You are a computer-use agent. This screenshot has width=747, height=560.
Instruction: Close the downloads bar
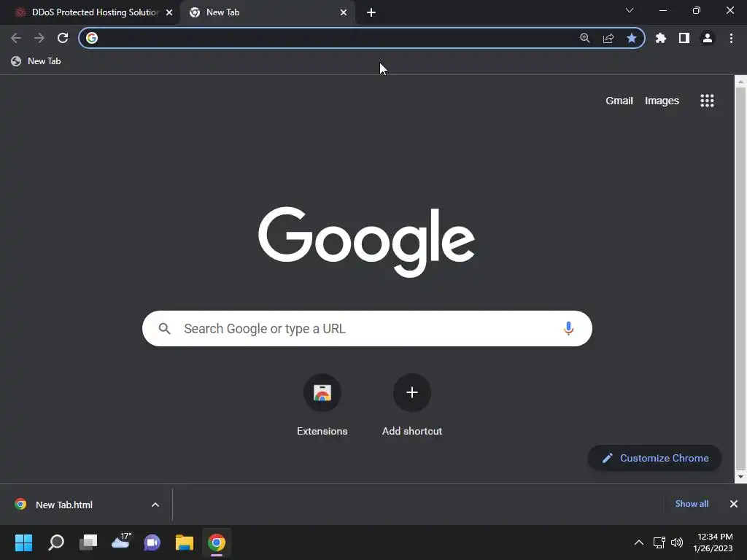[734, 504]
